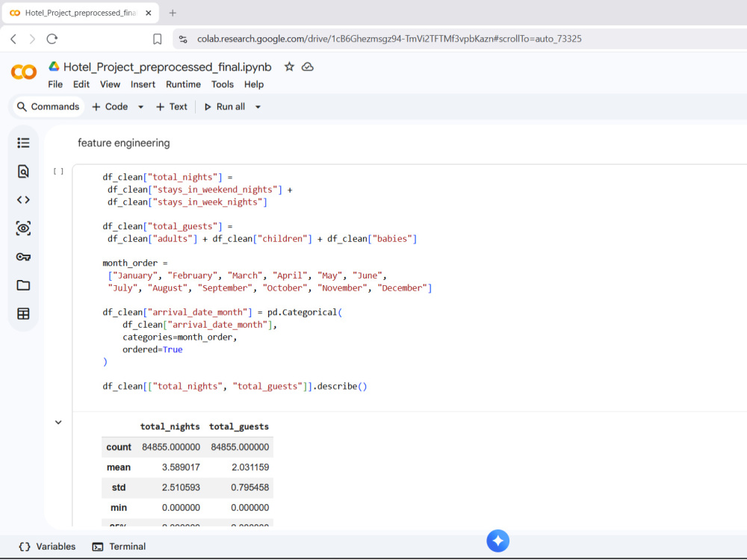Open the Files folder icon
747x560 pixels.
tap(23, 285)
